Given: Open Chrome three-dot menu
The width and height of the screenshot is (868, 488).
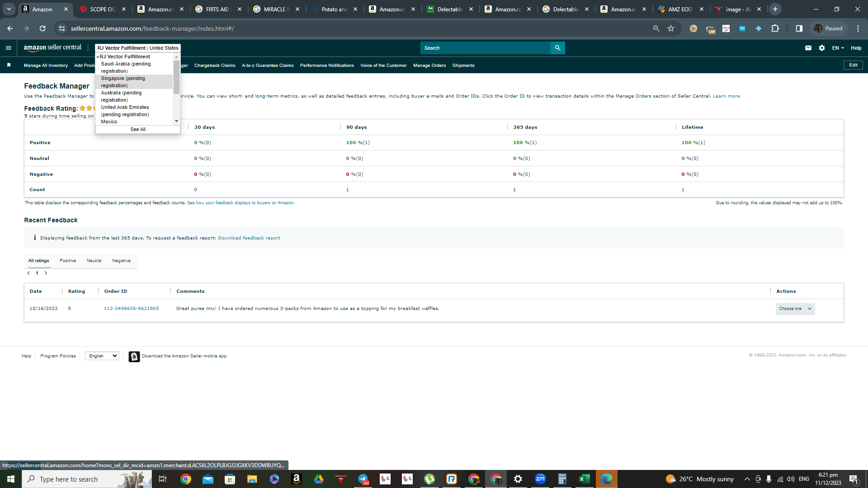Looking at the screenshot, I should tap(858, 28).
